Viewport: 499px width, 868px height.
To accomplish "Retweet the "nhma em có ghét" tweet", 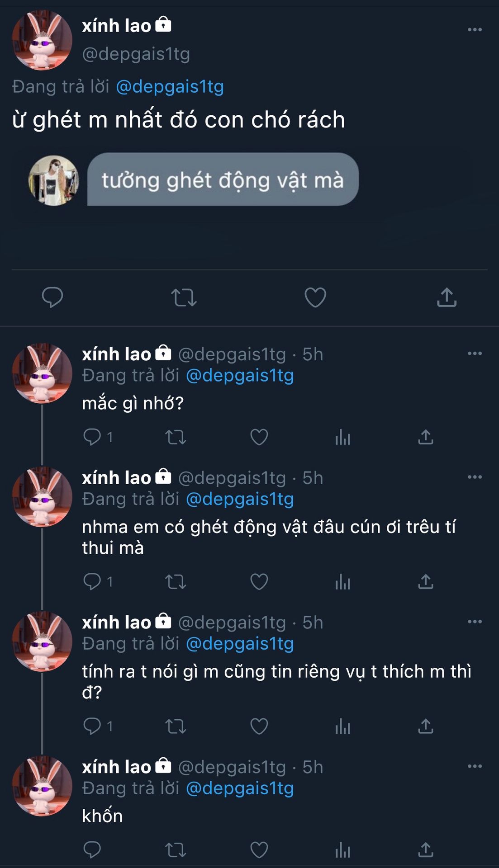I will coord(176,582).
